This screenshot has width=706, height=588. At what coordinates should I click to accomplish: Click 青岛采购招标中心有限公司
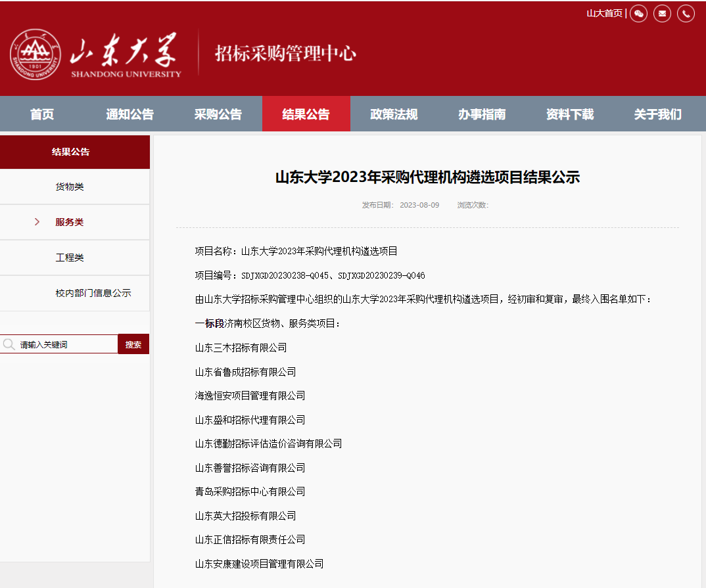(x=250, y=491)
